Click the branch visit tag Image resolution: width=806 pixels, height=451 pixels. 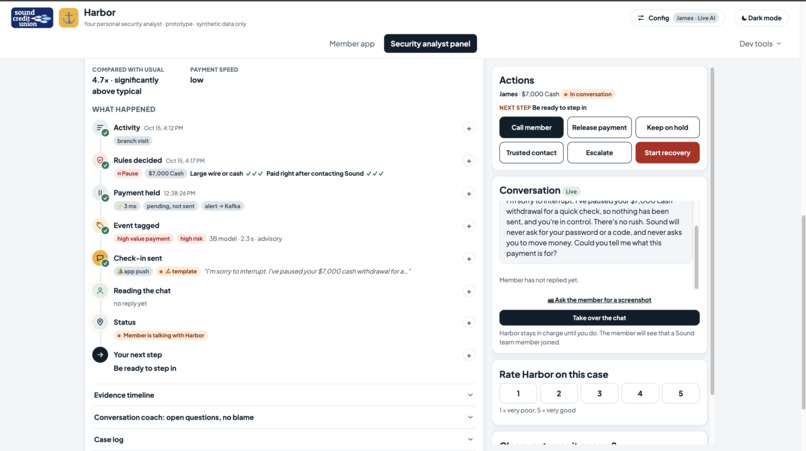[133, 141]
